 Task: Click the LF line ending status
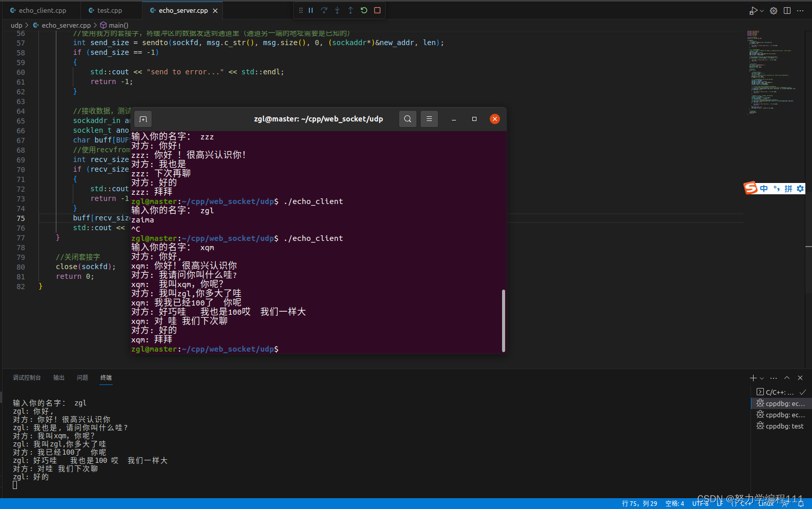[x=720, y=504]
